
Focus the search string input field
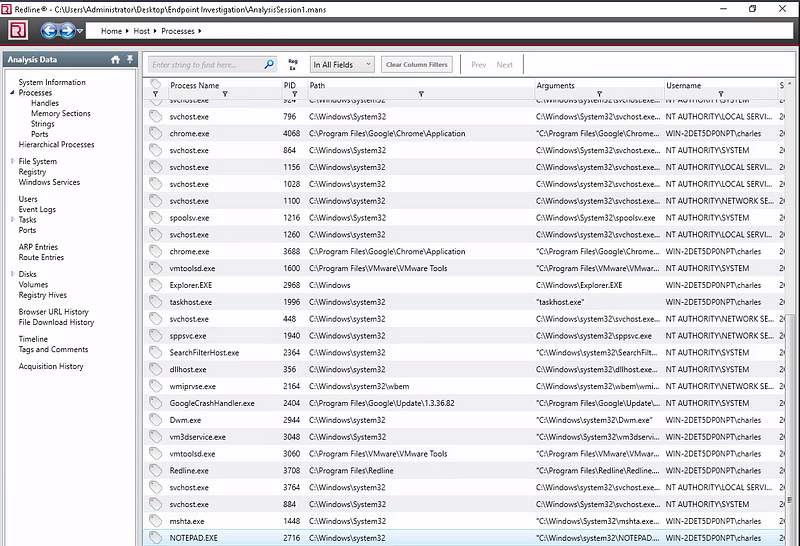(207, 65)
